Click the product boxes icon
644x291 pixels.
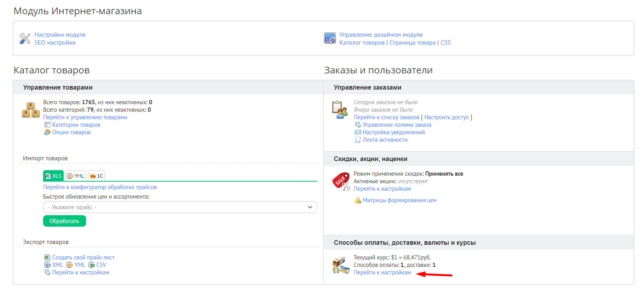click(30, 110)
